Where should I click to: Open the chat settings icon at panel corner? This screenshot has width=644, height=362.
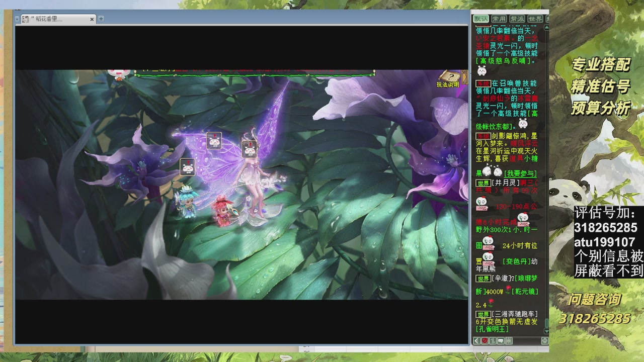(544, 341)
